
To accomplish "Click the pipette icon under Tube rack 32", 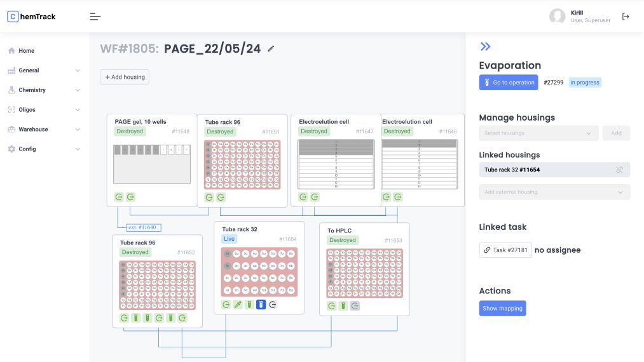I will tap(238, 305).
